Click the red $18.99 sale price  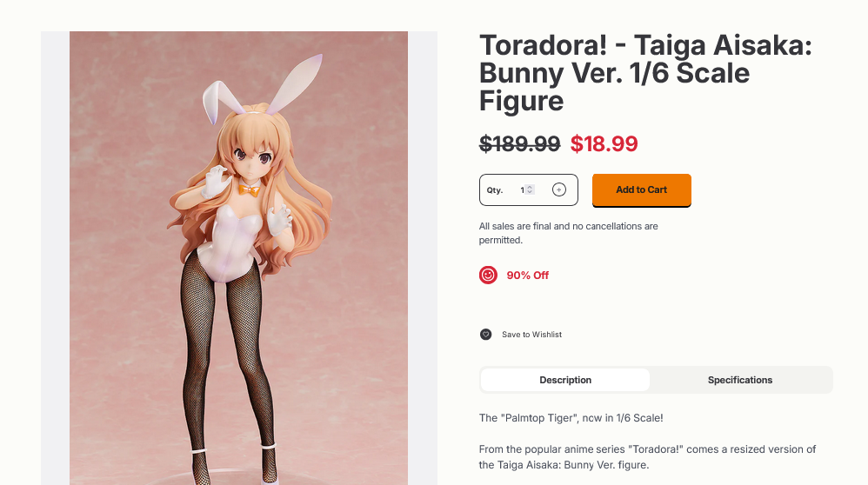click(x=604, y=143)
